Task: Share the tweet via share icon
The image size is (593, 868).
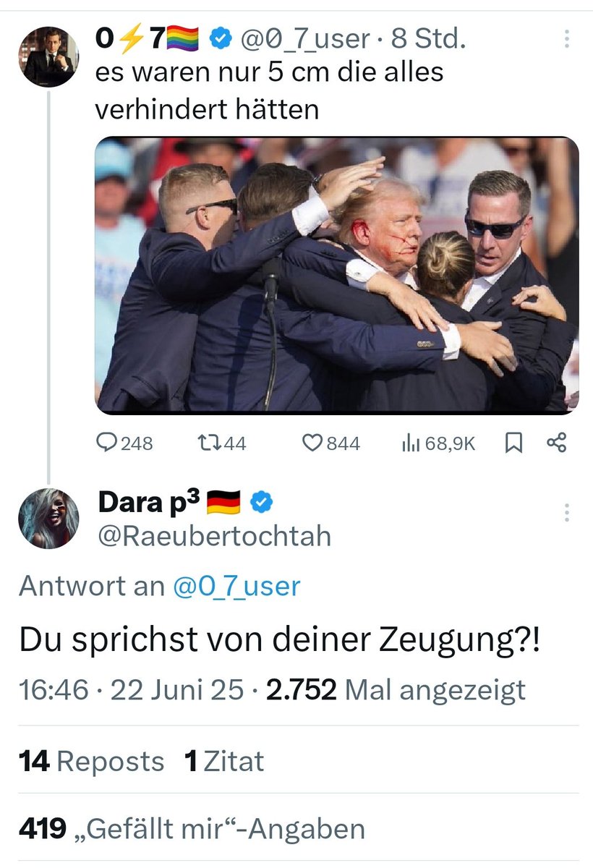Action: coord(556,443)
